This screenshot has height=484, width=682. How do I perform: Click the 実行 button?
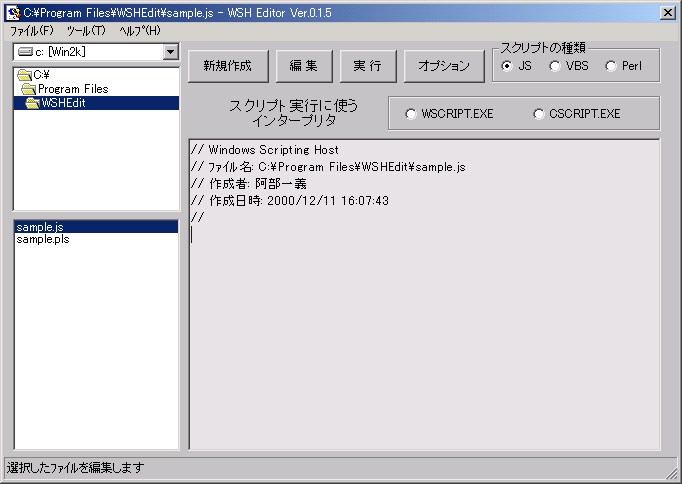pyautogui.click(x=368, y=66)
